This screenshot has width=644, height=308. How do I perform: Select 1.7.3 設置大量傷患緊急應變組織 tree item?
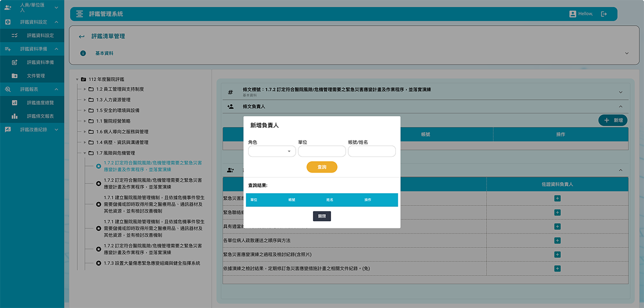[152, 263]
